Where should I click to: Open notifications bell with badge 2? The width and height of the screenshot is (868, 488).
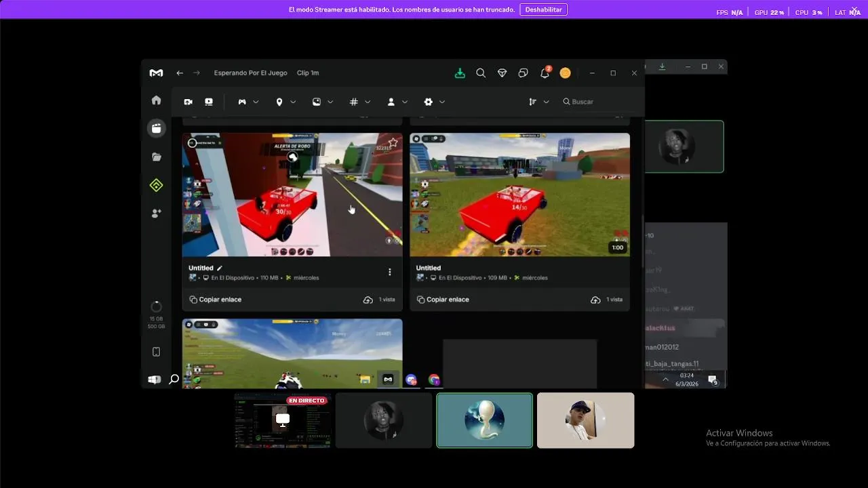point(545,73)
